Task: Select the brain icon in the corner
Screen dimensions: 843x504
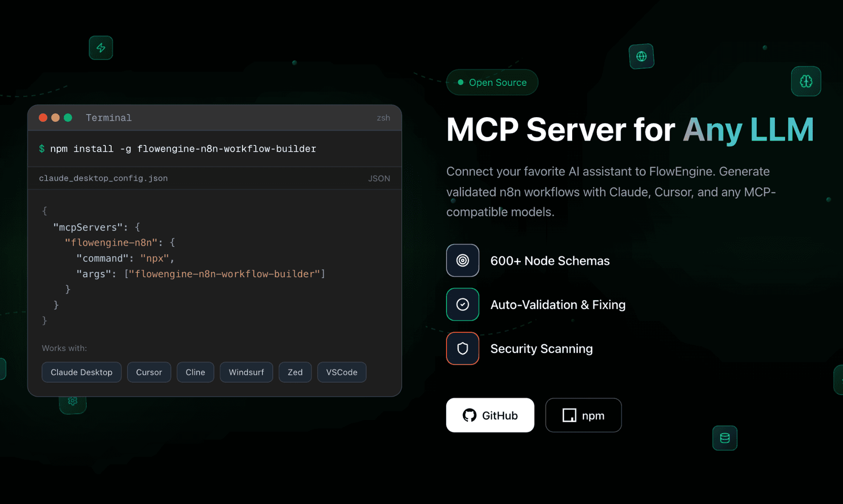Action: pyautogui.click(x=806, y=82)
